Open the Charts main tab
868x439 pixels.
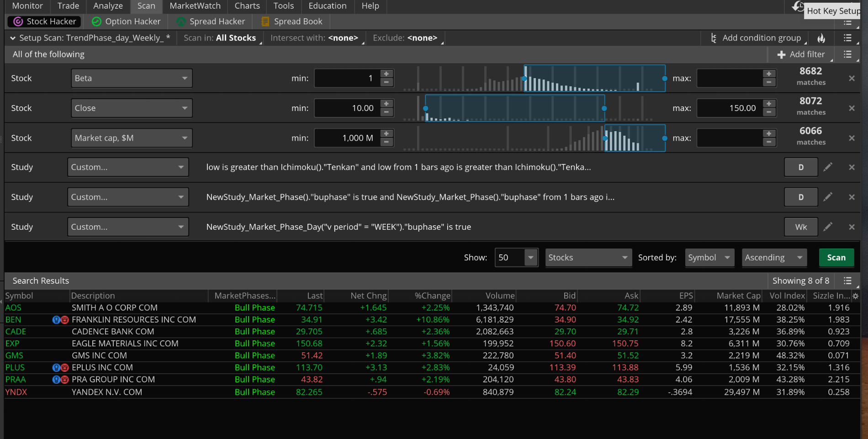point(247,6)
